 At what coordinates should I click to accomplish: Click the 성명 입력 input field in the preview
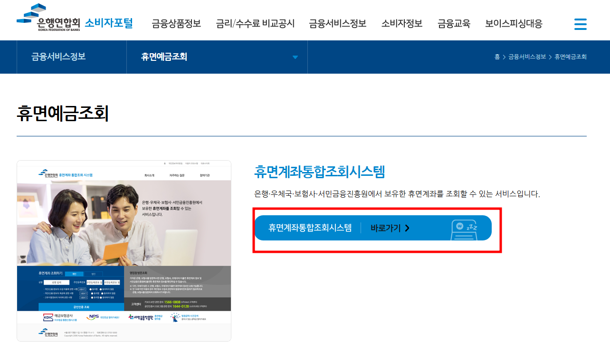click(x=57, y=282)
